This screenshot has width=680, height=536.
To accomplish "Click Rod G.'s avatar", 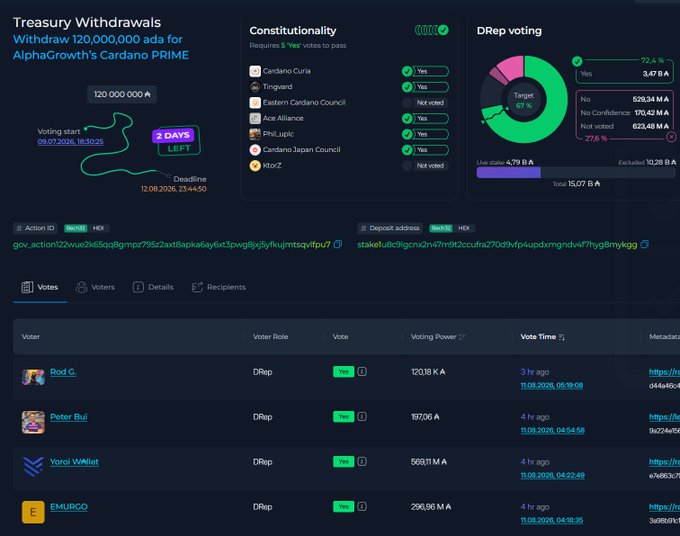I will click(33, 377).
